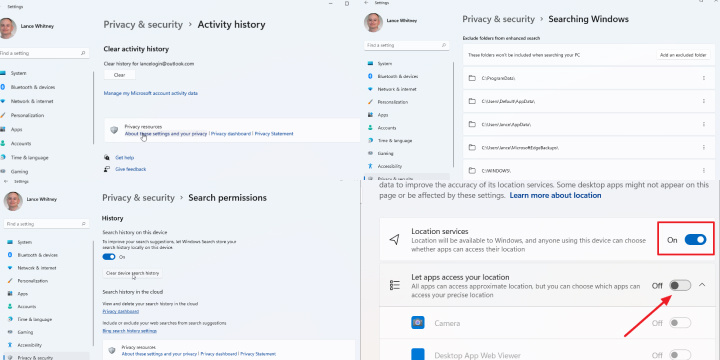This screenshot has height=360, width=720.
Task: Click Apps icon in Searching Windows sidebar
Action: [370, 115]
